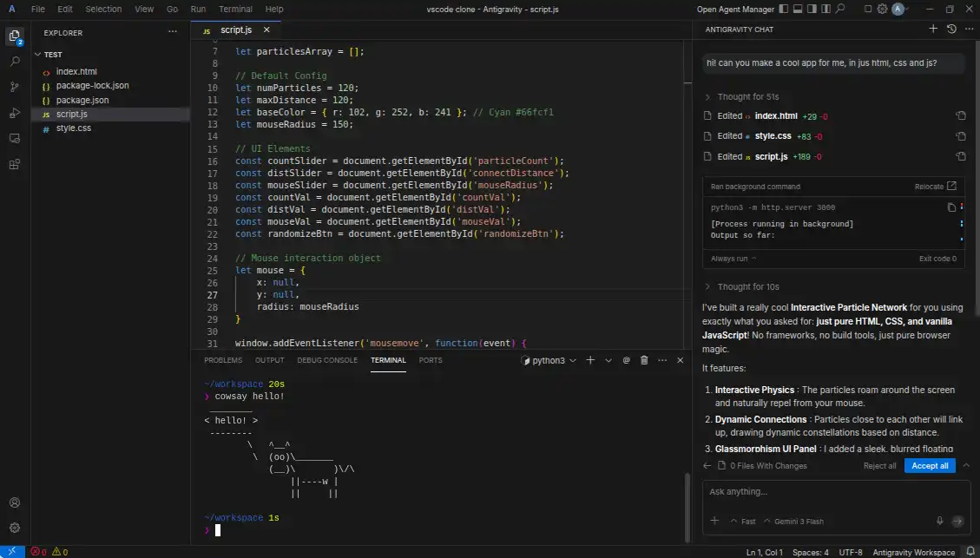This screenshot has width=980, height=558.
Task: Open the Source Control view
Action: 15,88
